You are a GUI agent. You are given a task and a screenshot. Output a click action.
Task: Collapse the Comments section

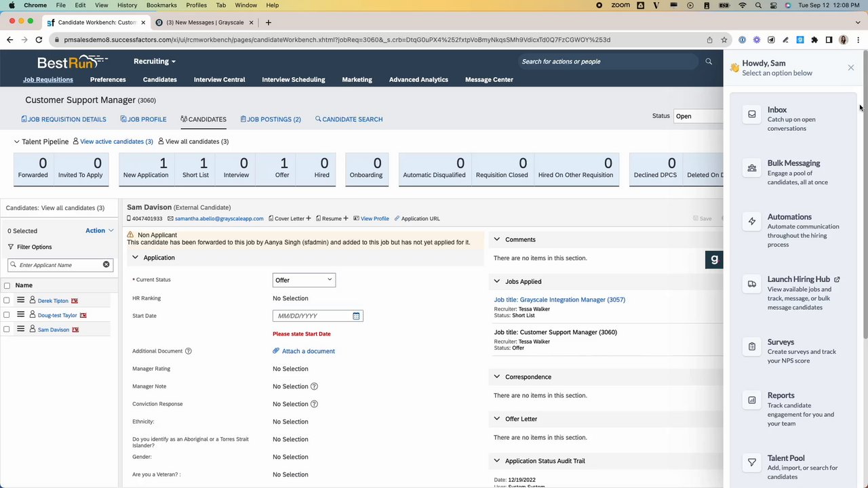point(496,239)
